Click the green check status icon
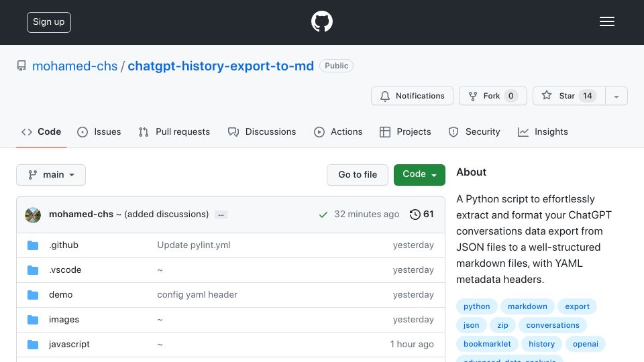 pyautogui.click(x=323, y=215)
